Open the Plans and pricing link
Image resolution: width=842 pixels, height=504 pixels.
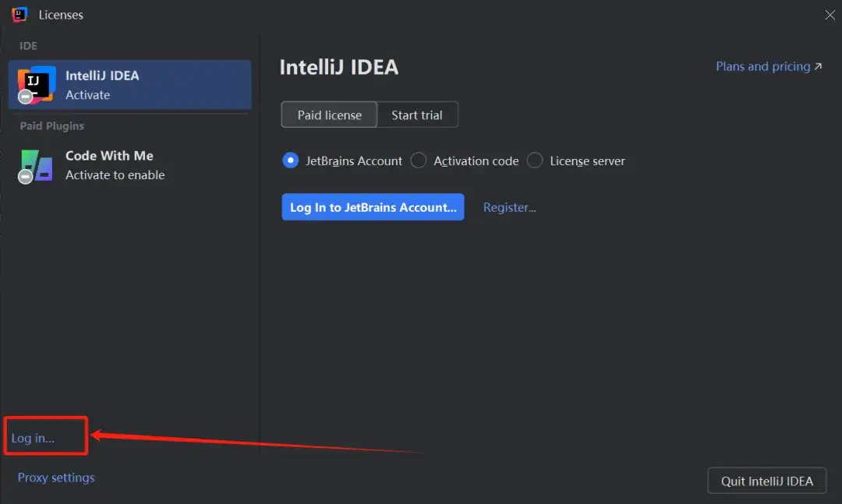(762, 67)
